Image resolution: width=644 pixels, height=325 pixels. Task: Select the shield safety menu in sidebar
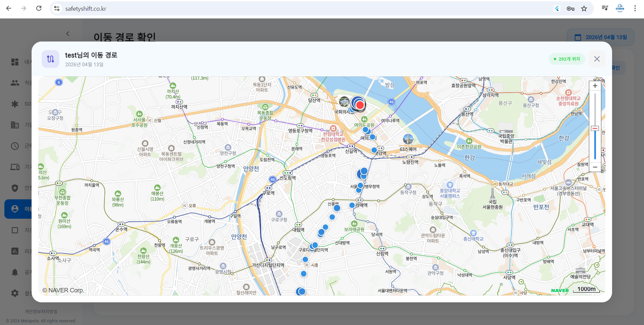click(x=15, y=188)
